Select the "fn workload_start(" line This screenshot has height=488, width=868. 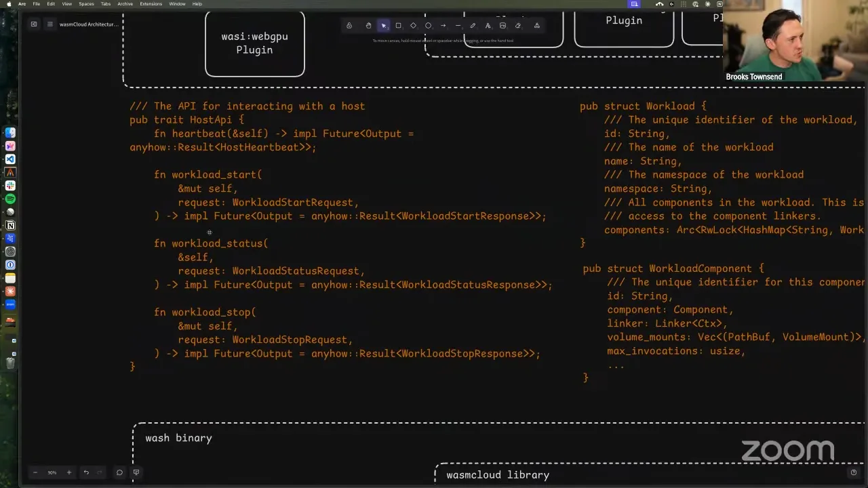[208, 175]
